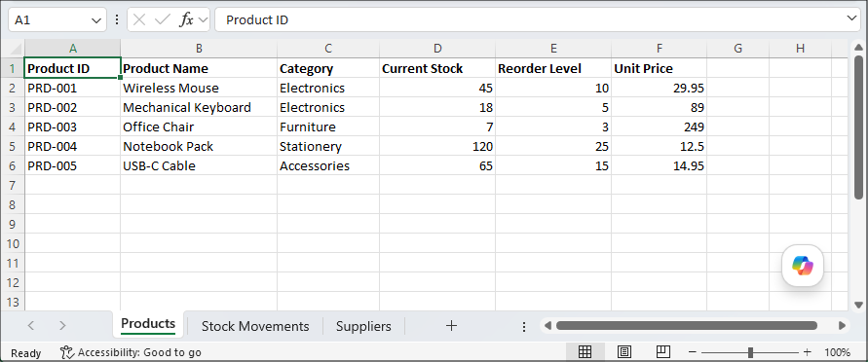Click the 100% zoom level button
This screenshot has height=362, width=868.
(838, 352)
